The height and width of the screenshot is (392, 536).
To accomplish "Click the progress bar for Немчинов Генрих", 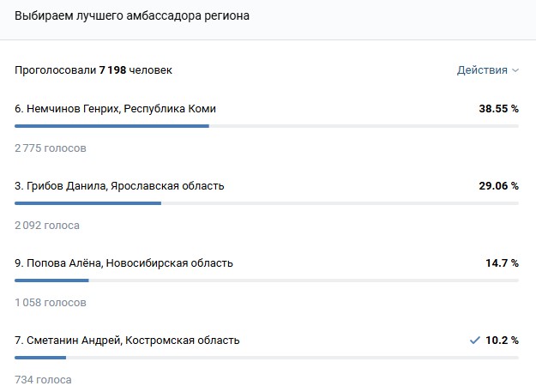I will 266,126.
